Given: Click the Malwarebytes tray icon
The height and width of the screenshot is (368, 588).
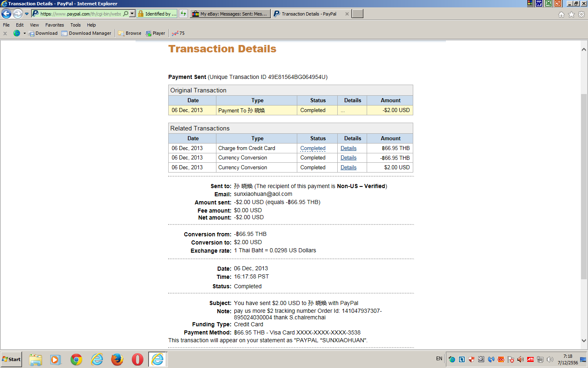Looking at the screenshot, I should 491,359.
